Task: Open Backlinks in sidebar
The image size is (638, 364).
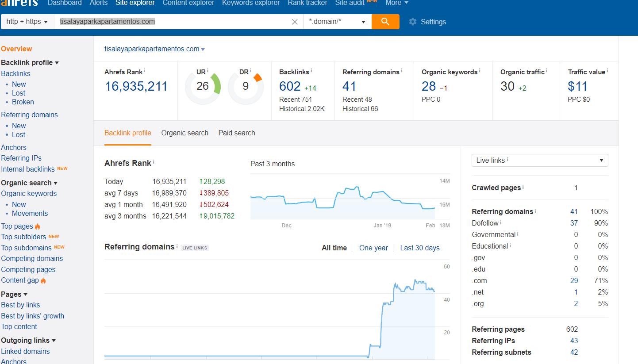Action: (15, 73)
